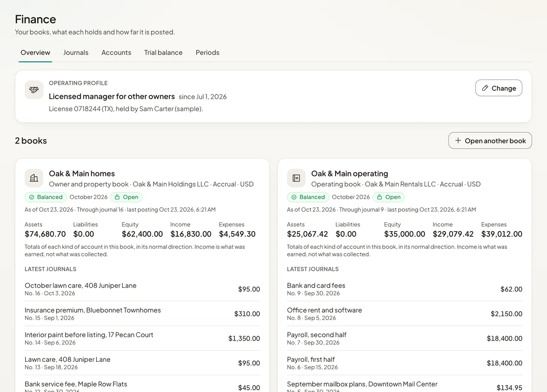Open journal Insurance premium, Bluebonnet Townhomes
Screen dimensions: 547x392
pyautogui.click(x=142, y=313)
